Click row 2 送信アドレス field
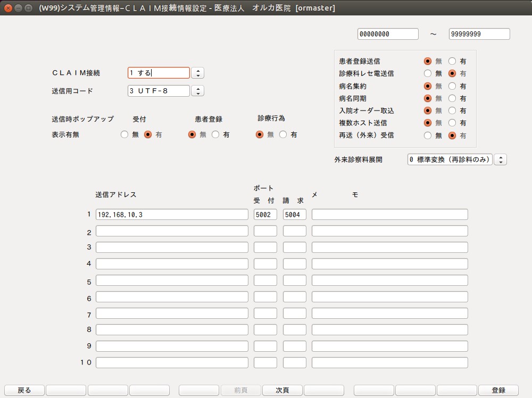 [x=172, y=231]
